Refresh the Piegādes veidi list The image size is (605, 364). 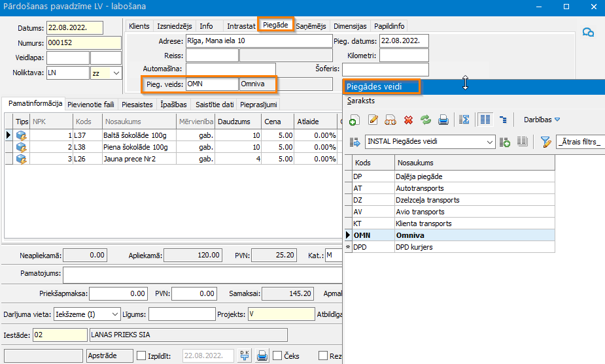426,120
